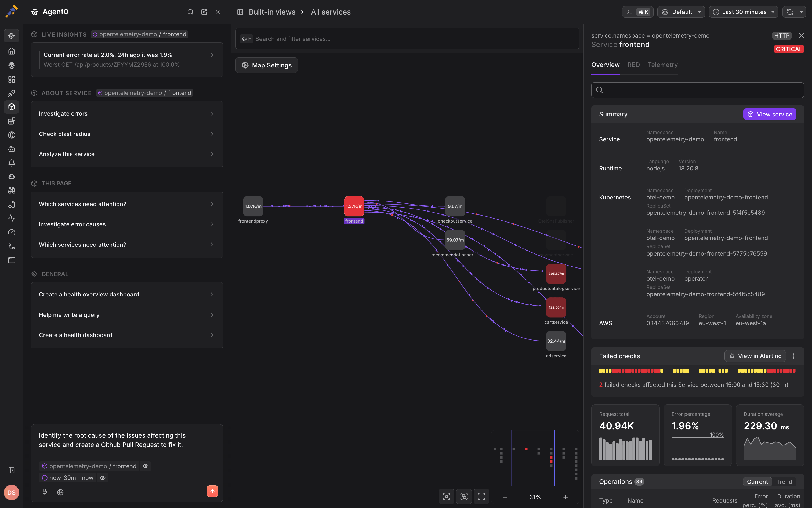Click the center-on-selection map icon
Image resolution: width=812 pixels, height=508 pixels.
tap(447, 497)
